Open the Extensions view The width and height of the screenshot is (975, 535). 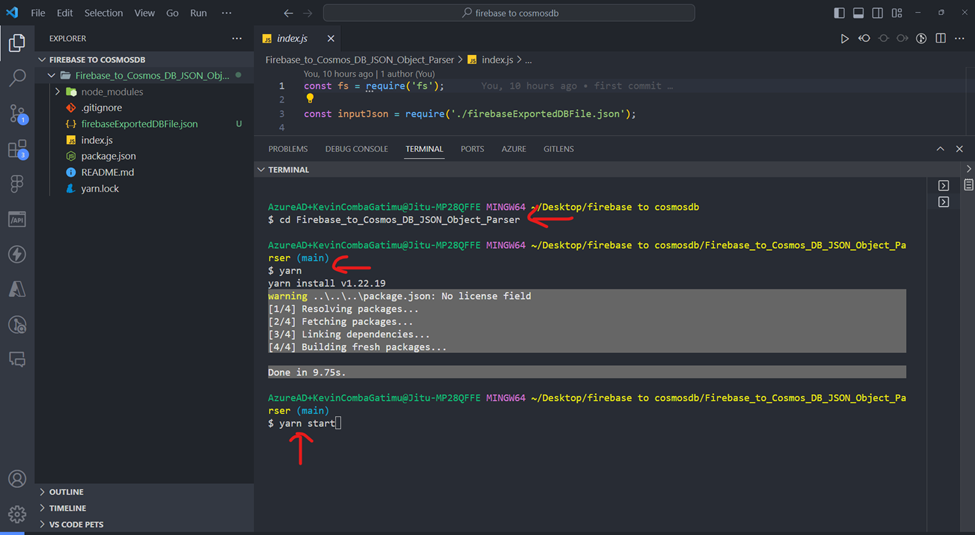point(17,150)
